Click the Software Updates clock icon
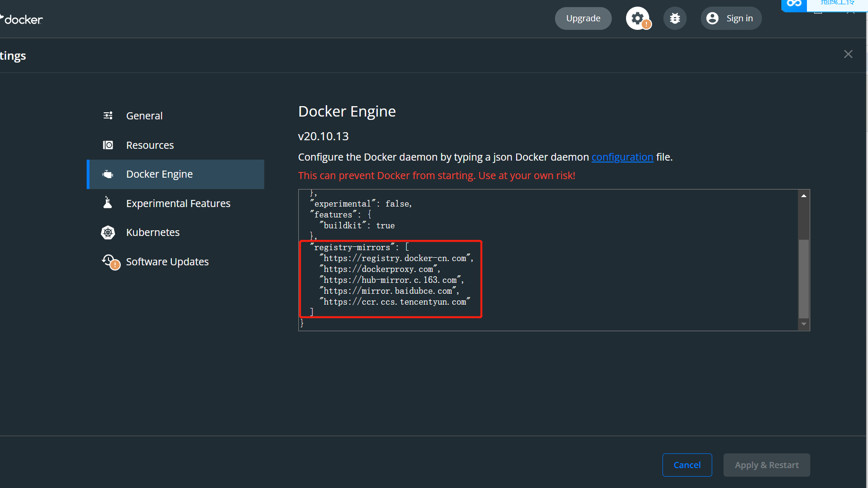868x488 pixels. [110, 262]
